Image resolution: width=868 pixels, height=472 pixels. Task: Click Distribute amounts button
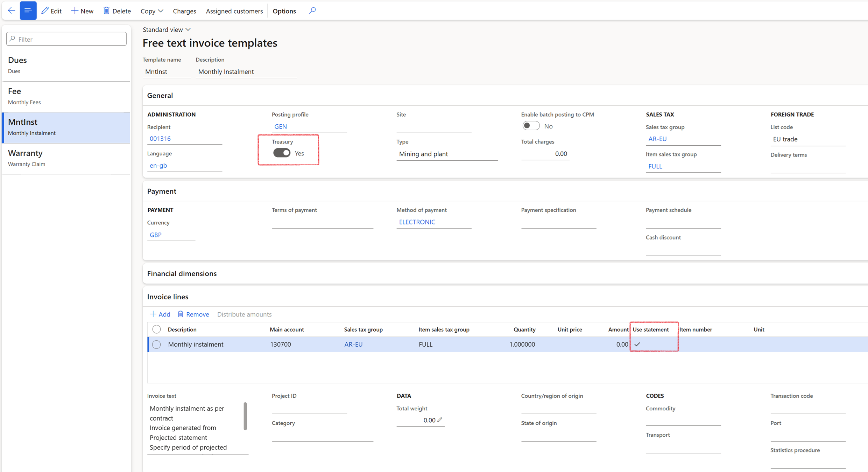[244, 314]
